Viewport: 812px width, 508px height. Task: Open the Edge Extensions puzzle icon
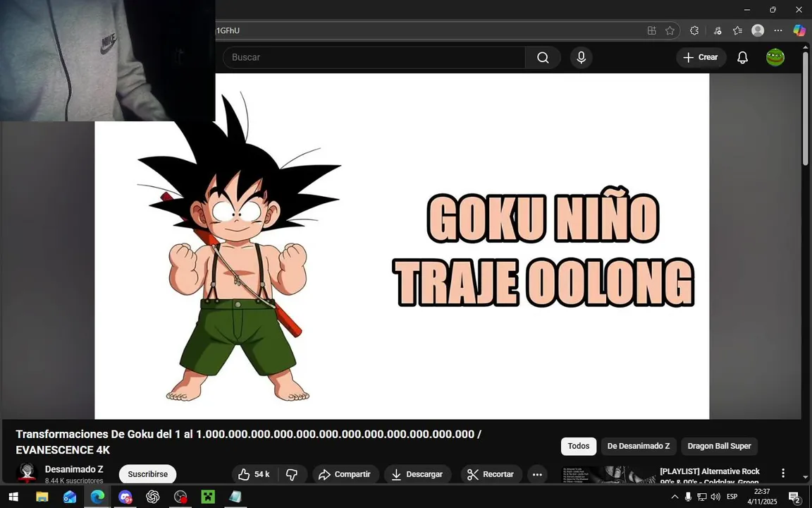tap(694, 30)
